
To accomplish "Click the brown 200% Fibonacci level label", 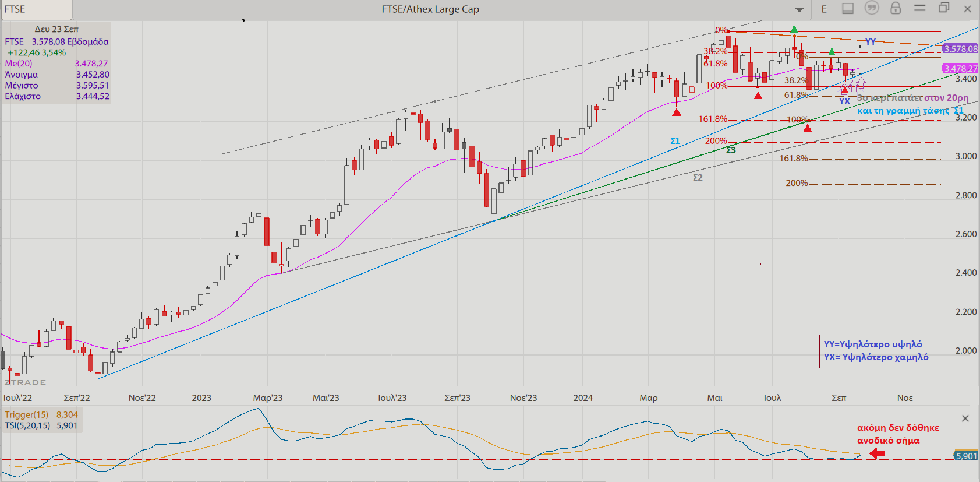I will tap(797, 183).
